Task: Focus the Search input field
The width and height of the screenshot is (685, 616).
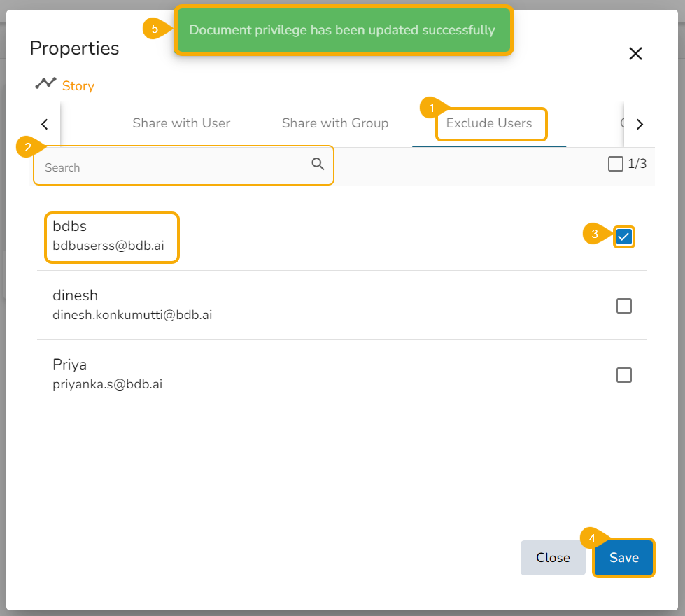Action: pyautogui.click(x=175, y=167)
